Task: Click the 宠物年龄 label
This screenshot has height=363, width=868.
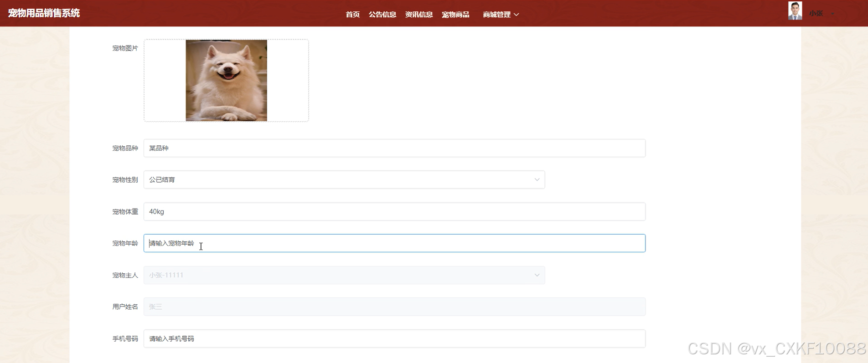Action: coord(125,243)
